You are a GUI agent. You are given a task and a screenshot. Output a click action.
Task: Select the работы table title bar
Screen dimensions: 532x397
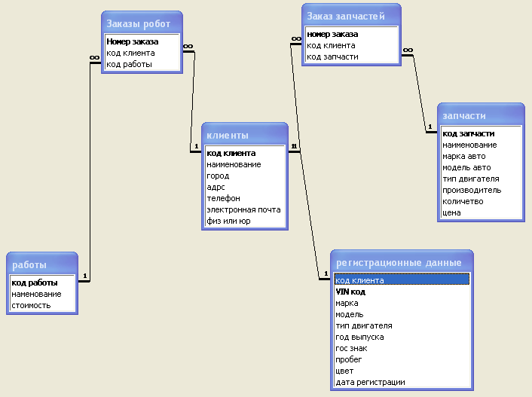pyautogui.click(x=42, y=264)
